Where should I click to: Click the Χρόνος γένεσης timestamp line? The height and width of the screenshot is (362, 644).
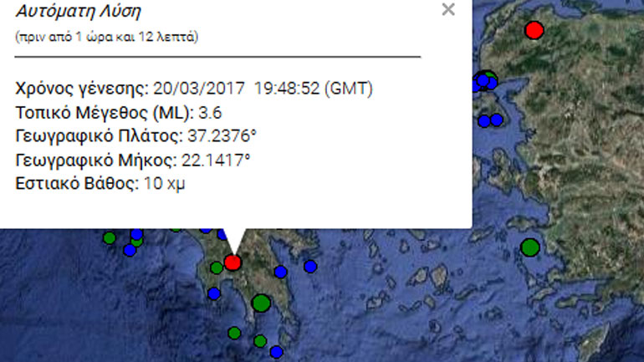pyautogui.click(x=194, y=89)
